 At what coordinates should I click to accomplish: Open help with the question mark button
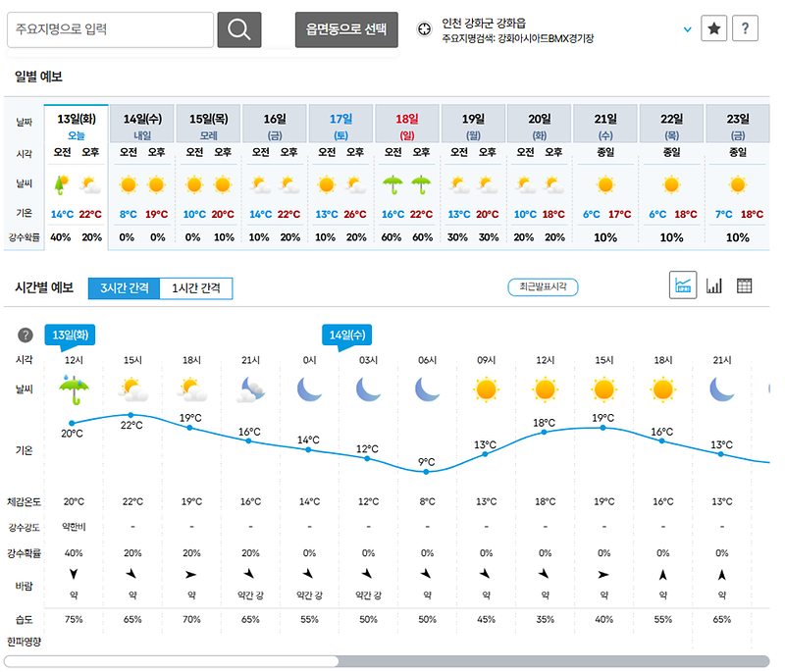(745, 28)
